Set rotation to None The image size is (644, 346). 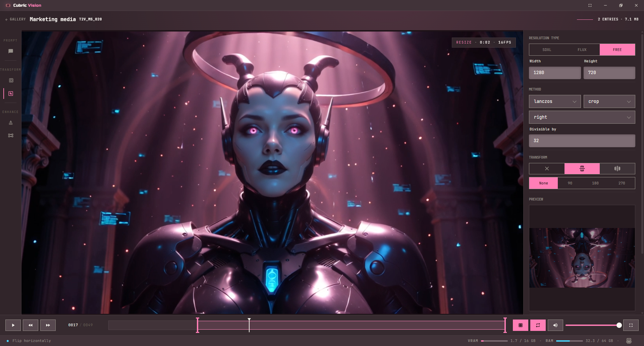543,183
